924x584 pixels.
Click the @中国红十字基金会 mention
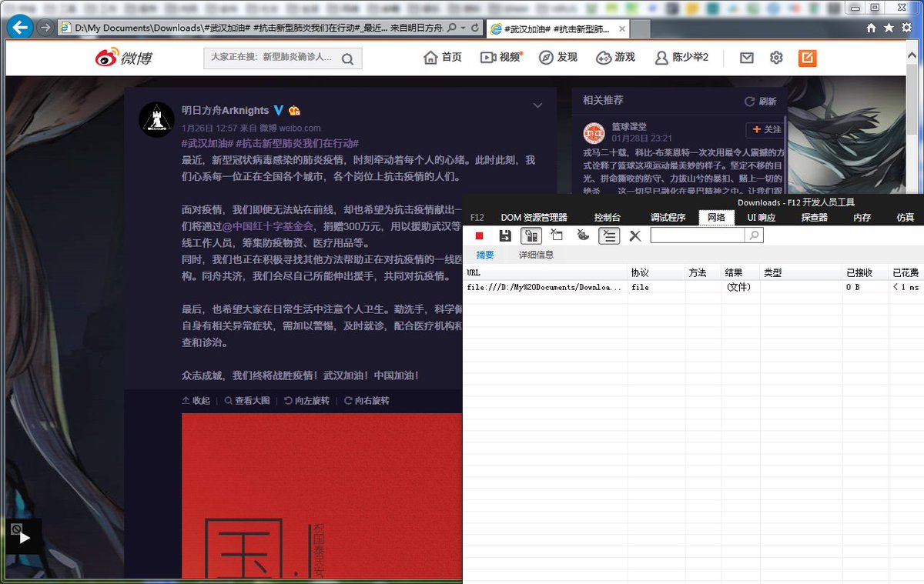tap(268, 226)
